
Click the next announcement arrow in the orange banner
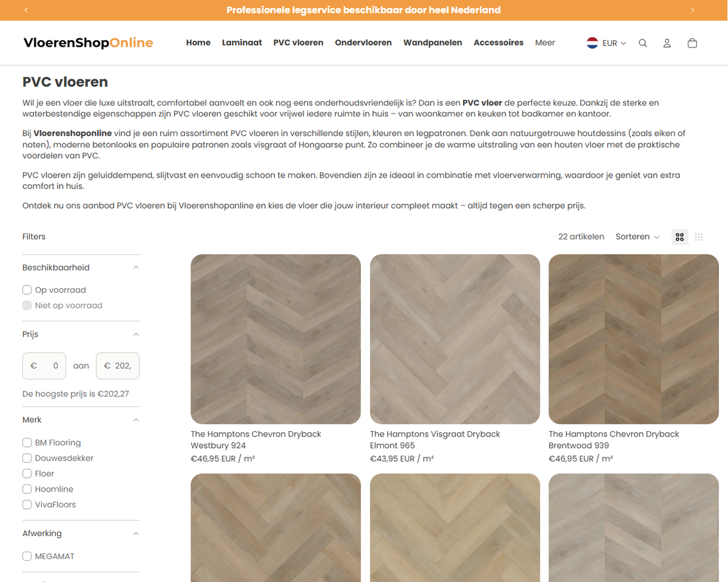coord(692,10)
